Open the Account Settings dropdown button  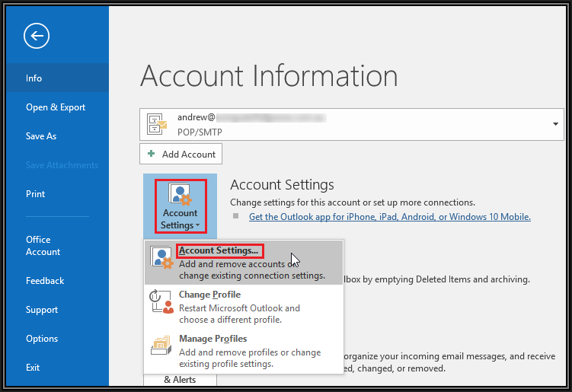181,206
